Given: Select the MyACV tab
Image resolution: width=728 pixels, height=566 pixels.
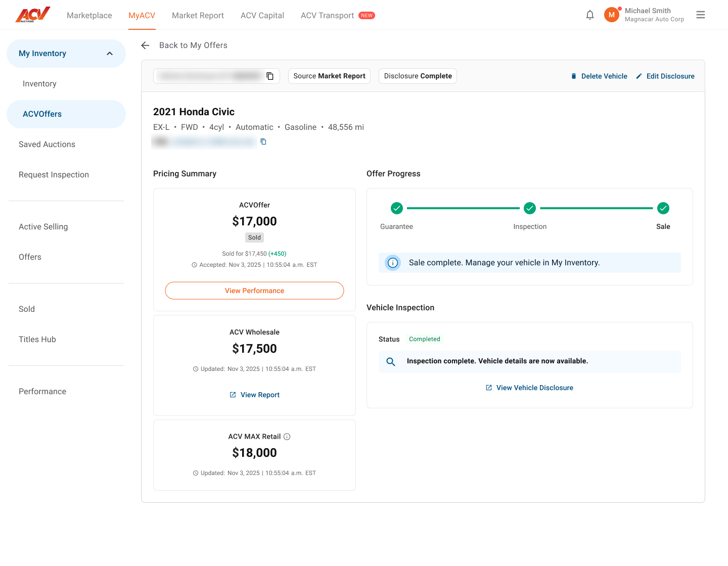Looking at the screenshot, I should (142, 16).
